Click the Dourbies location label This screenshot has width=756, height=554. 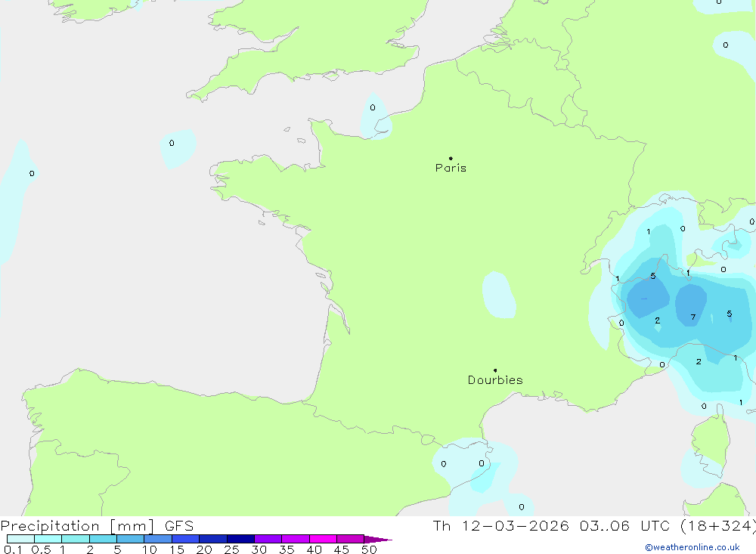pos(495,380)
